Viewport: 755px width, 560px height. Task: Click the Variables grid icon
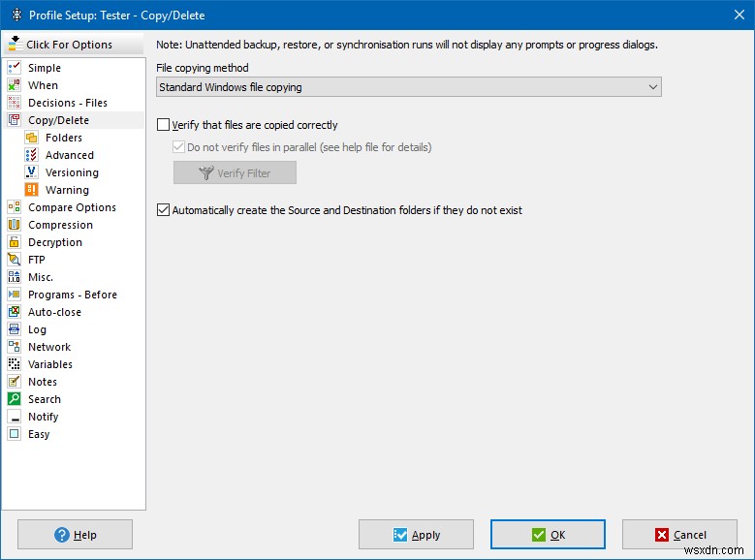(x=15, y=364)
